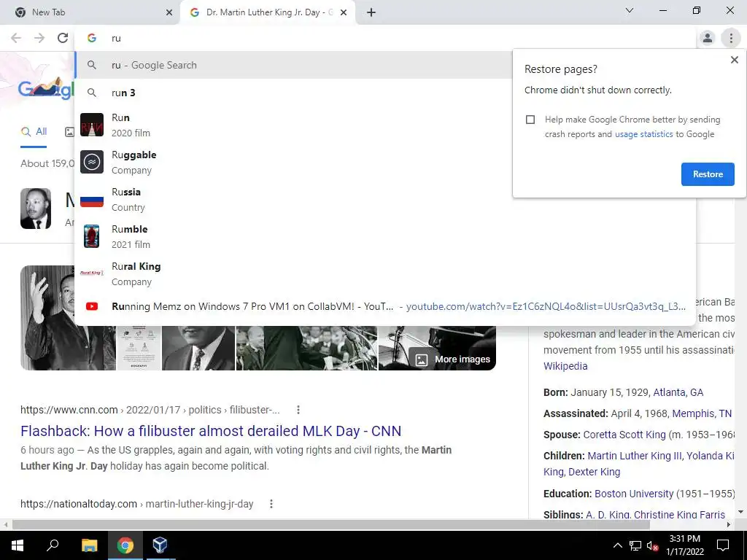Close the New Tab tab
747x560 pixels.
point(169,12)
